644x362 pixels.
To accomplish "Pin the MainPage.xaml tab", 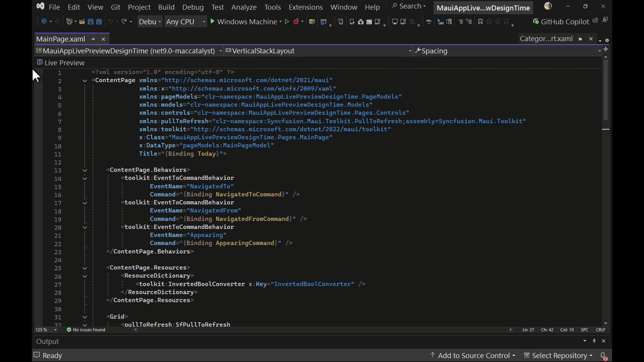I will tap(93, 39).
